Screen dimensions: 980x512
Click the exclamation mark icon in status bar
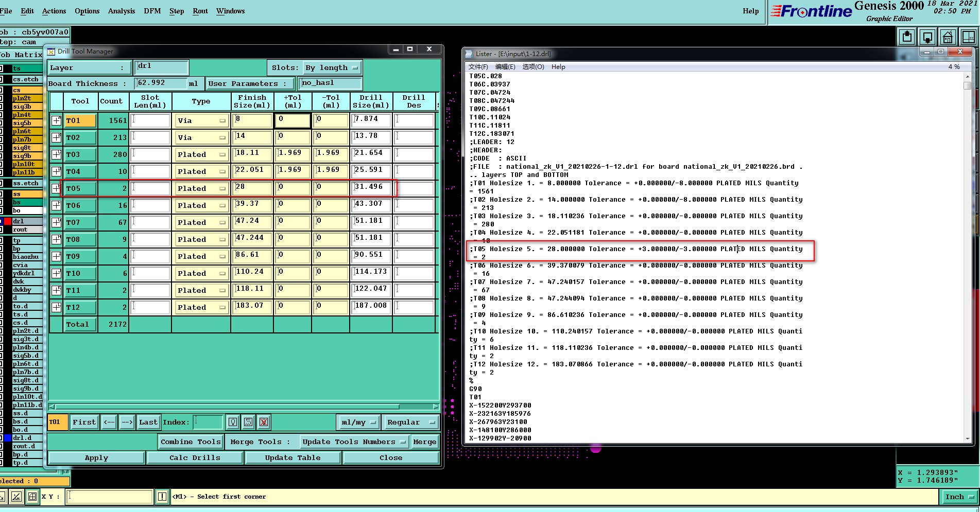pyautogui.click(x=162, y=497)
